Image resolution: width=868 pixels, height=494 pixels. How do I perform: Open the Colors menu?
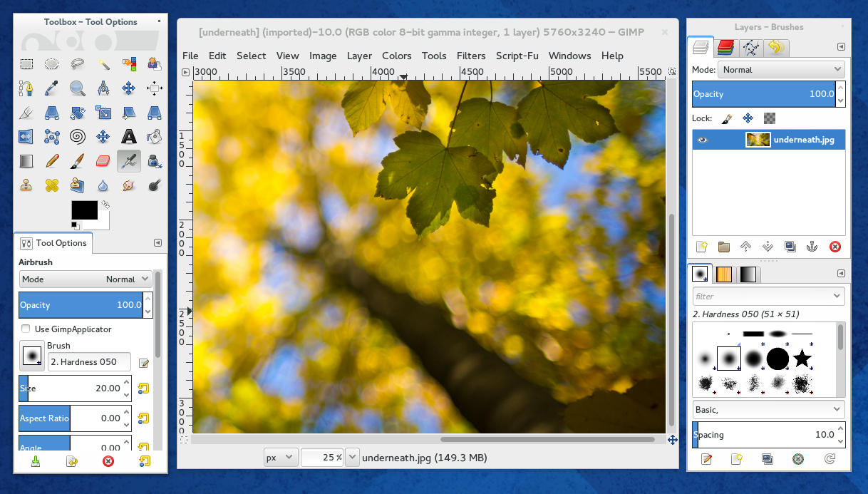click(397, 56)
